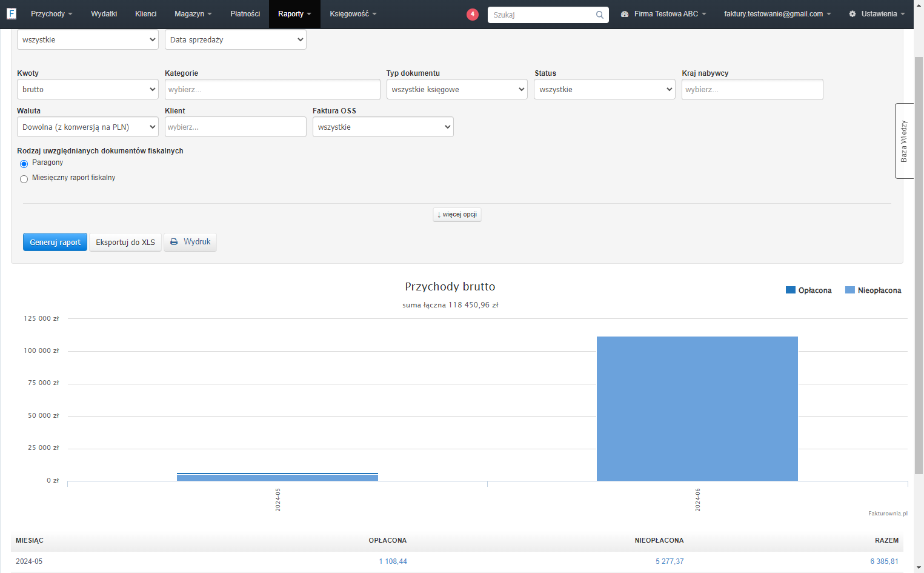Screen dimensions: 924x573
Task: Open the 5 277,37 unpaid amount link
Action: (670, 561)
